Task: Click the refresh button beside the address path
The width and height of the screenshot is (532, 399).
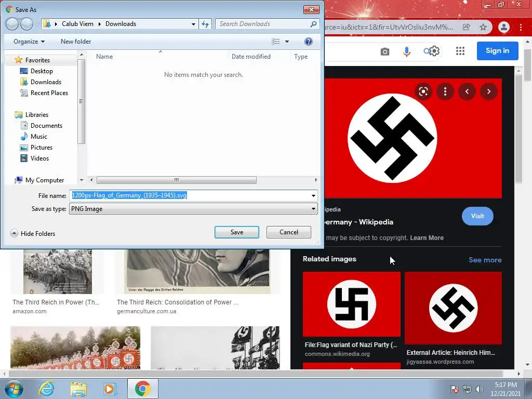Action: click(x=205, y=24)
